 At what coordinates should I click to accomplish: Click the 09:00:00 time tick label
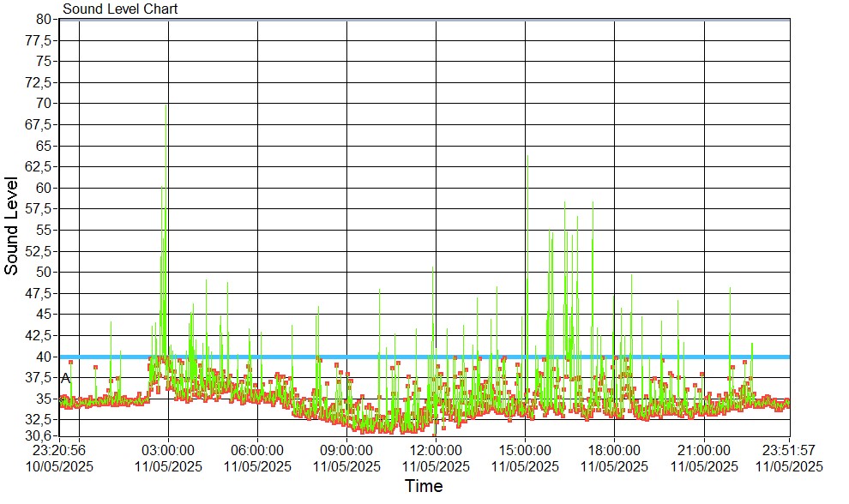(346, 450)
